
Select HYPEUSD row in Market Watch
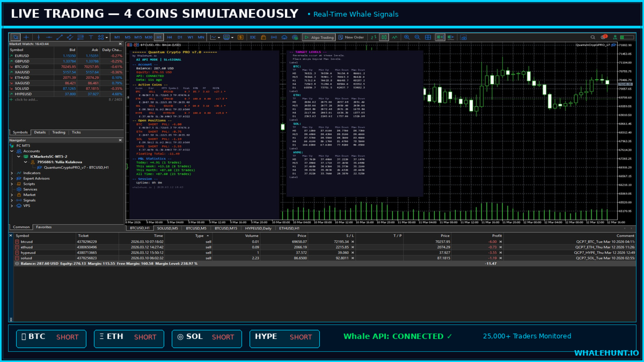67,94
